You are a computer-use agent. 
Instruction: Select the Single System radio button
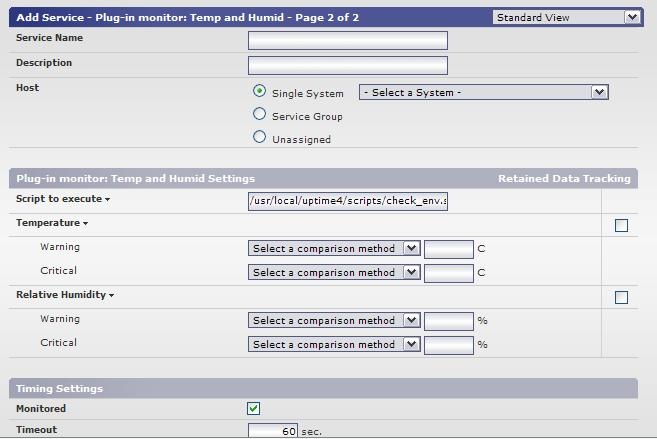[260, 91]
